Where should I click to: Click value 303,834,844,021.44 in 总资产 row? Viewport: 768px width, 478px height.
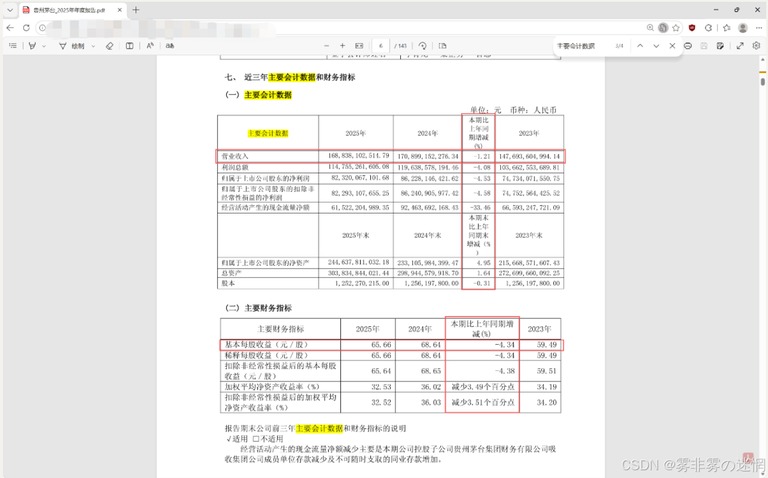pos(359,273)
